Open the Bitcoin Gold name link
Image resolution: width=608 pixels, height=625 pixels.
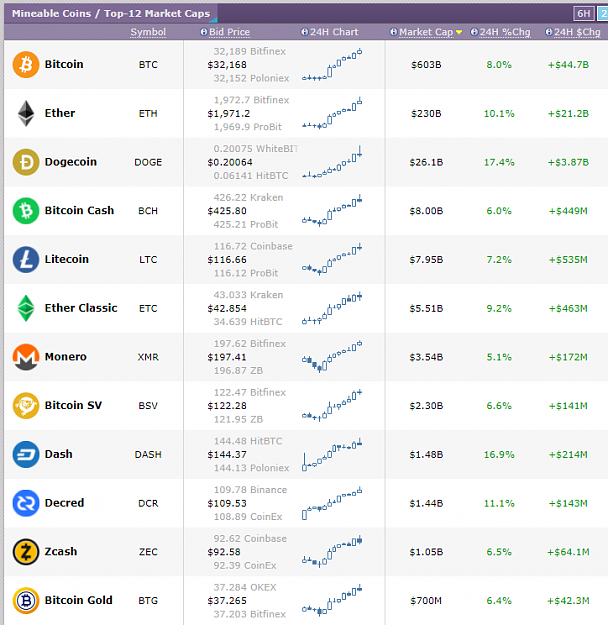coord(79,600)
